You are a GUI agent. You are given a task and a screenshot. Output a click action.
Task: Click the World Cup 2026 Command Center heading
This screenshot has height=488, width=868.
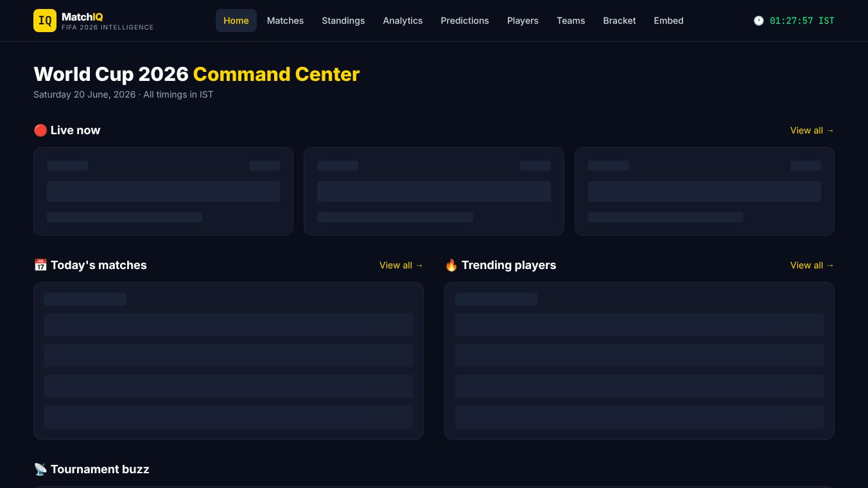tap(196, 74)
